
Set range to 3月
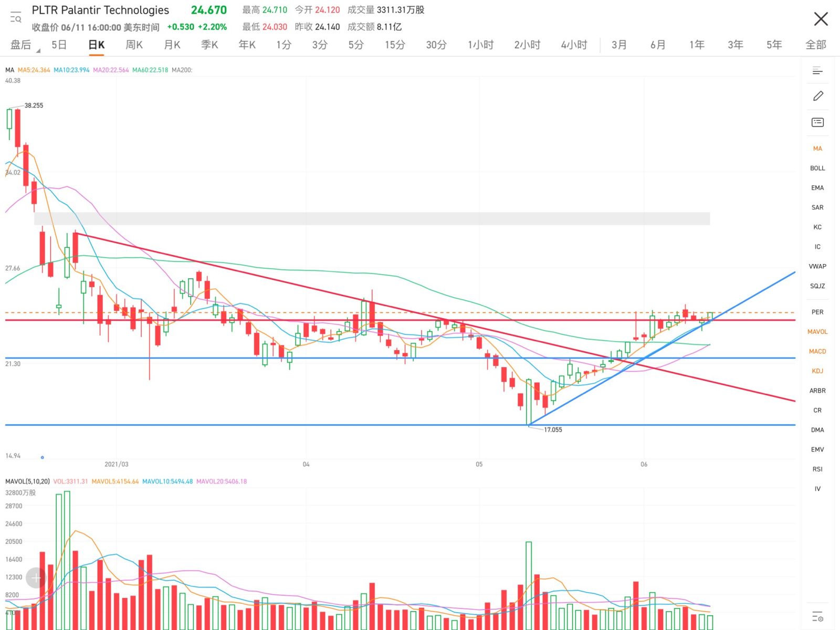tap(619, 45)
